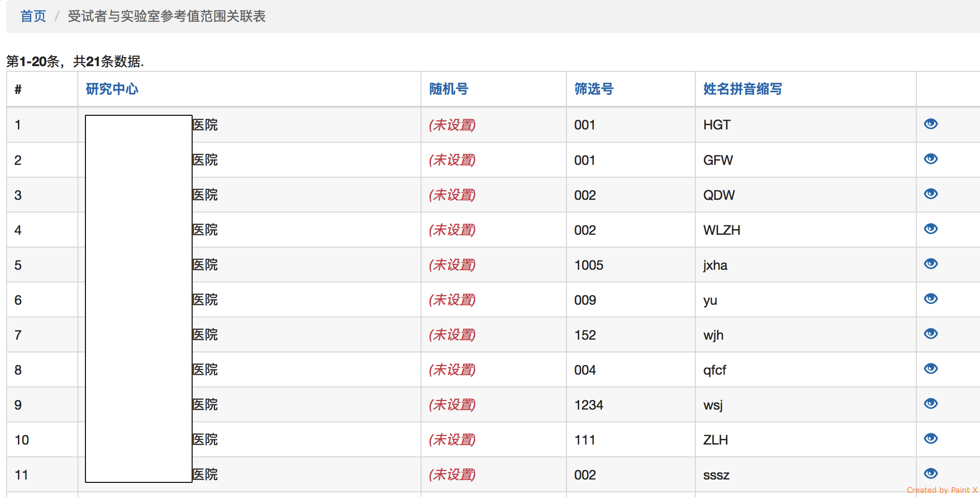Image resolution: width=980 pixels, height=497 pixels.
Task: Select name abbreviation jxha cell
Action: pos(805,265)
